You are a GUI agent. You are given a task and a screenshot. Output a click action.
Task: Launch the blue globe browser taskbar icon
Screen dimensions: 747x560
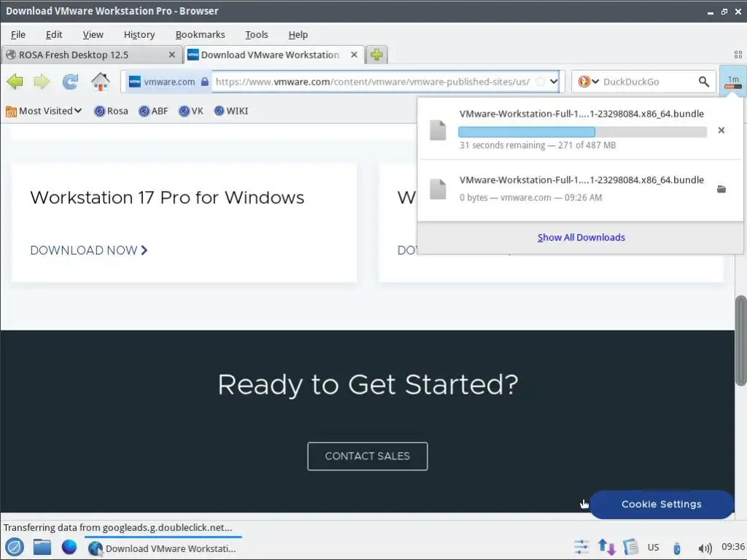coord(69,547)
